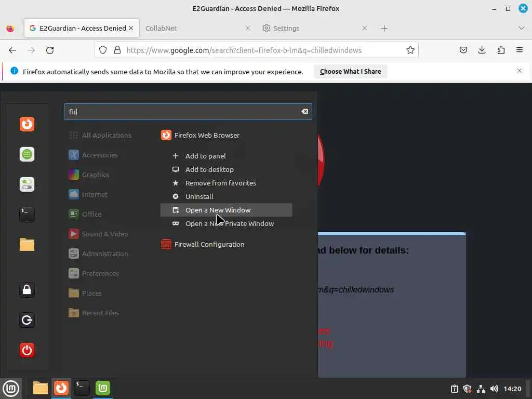Open Firefox hamburger application menu
This screenshot has width=532, height=399.
520,50
